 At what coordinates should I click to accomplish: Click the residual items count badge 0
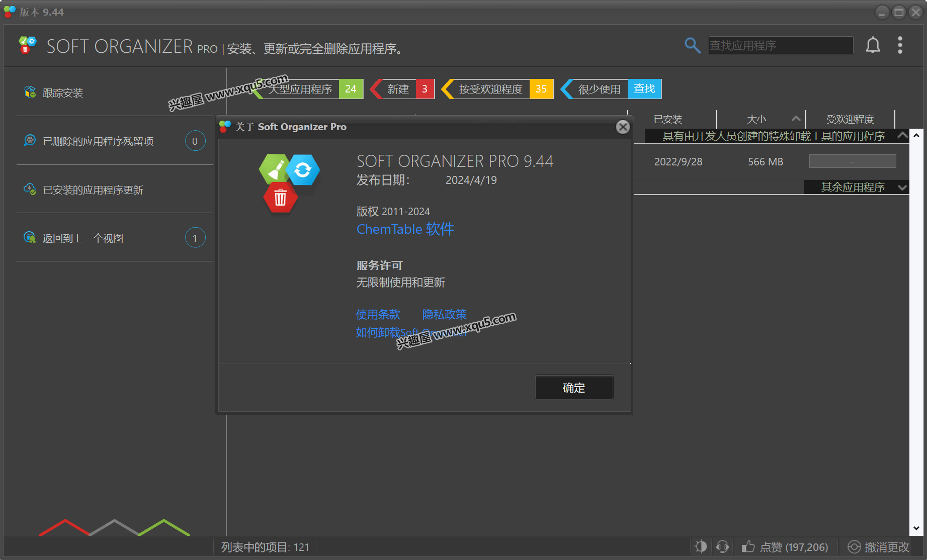tap(195, 141)
